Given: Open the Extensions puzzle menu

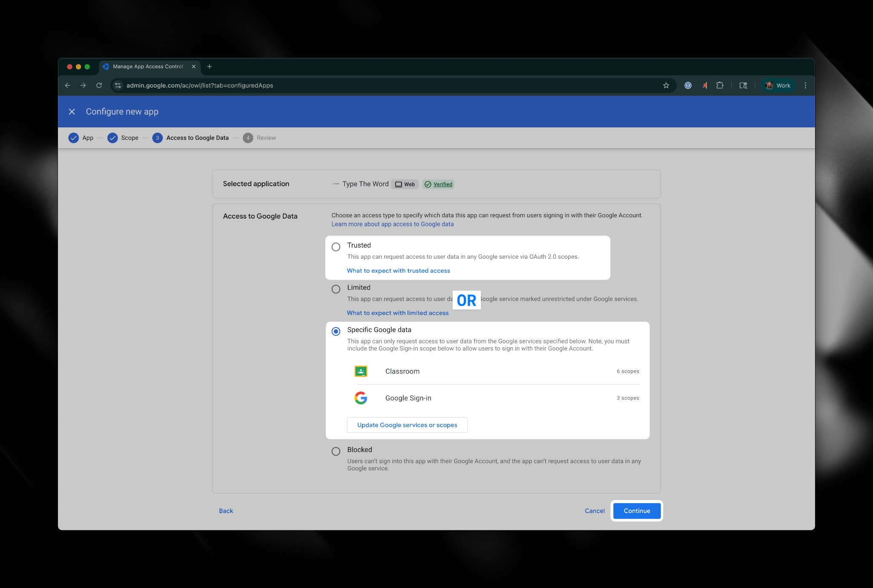Looking at the screenshot, I should 720,86.
